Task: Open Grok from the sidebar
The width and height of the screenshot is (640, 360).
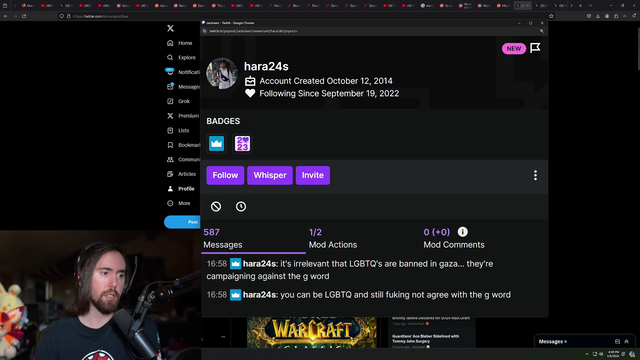Action: tap(178, 101)
